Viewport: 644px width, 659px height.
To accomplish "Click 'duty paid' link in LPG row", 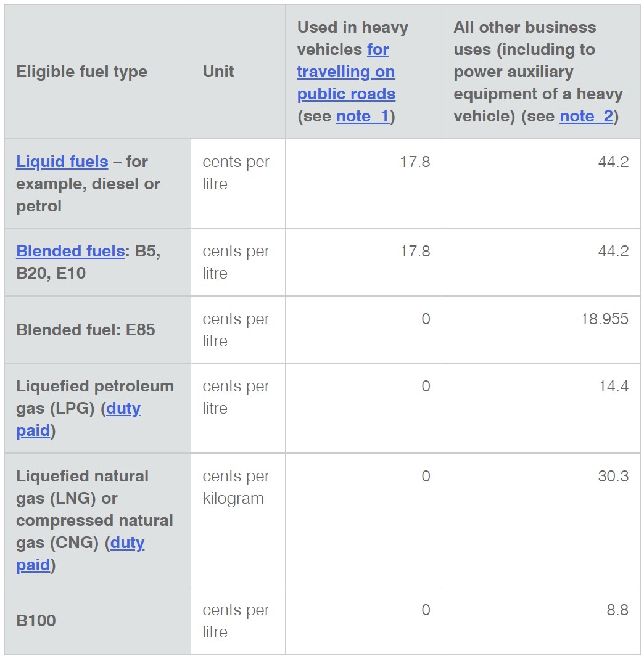I will coord(78,419).
